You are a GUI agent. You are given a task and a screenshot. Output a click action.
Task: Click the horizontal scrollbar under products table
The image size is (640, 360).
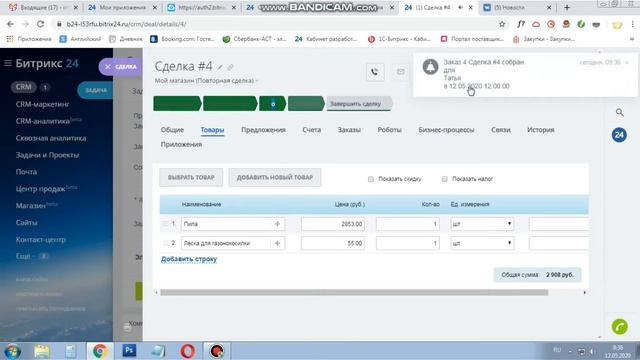pos(354,292)
